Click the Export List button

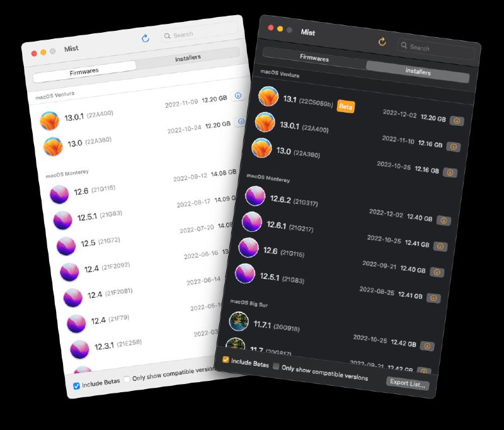(409, 383)
